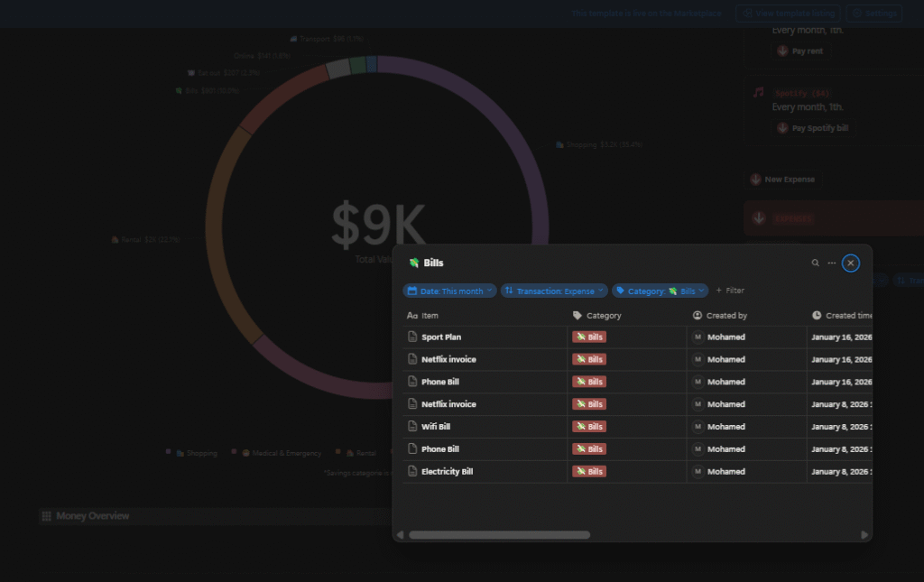Viewport: 924px width, 582px height.
Task: Click the View template listing button
Action: pyautogui.click(x=787, y=13)
